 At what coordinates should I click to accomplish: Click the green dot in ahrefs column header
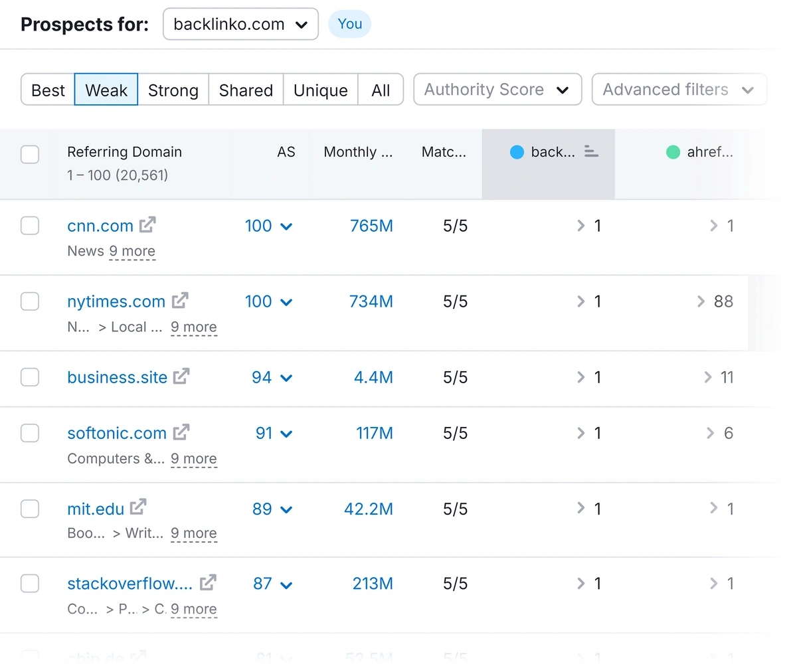click(x=673, y=152)
